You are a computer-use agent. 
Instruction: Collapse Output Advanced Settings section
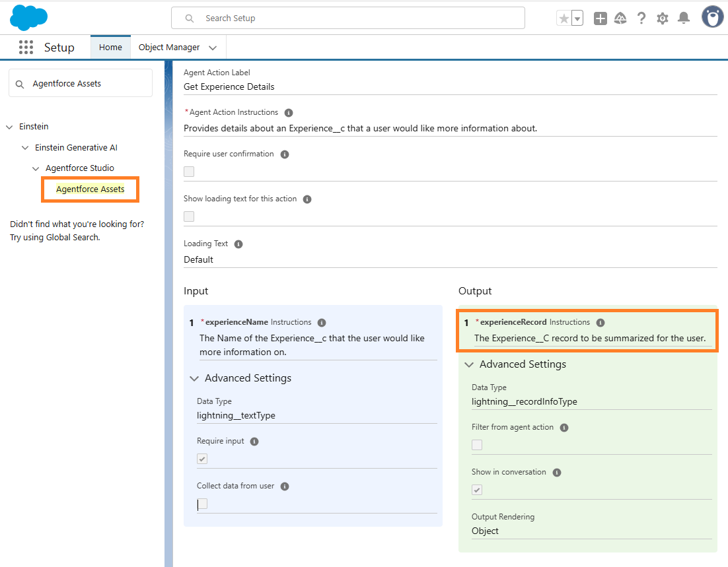coord(469,365)
